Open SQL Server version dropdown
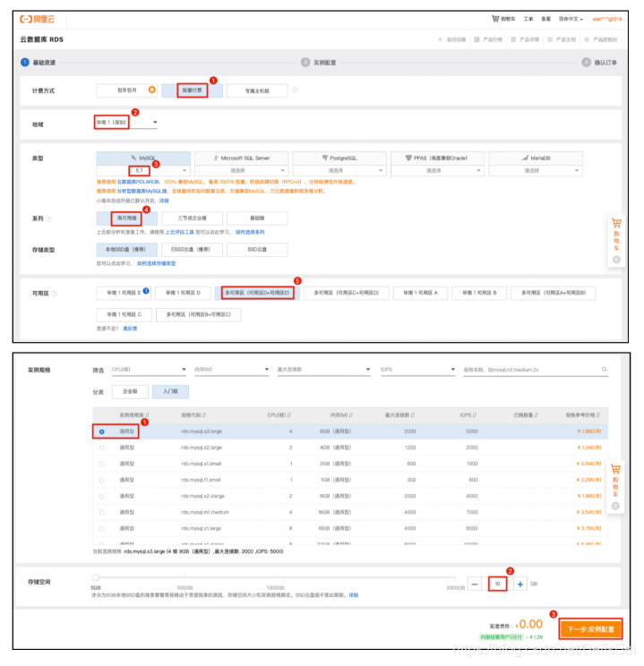 [x=242, y=170]
